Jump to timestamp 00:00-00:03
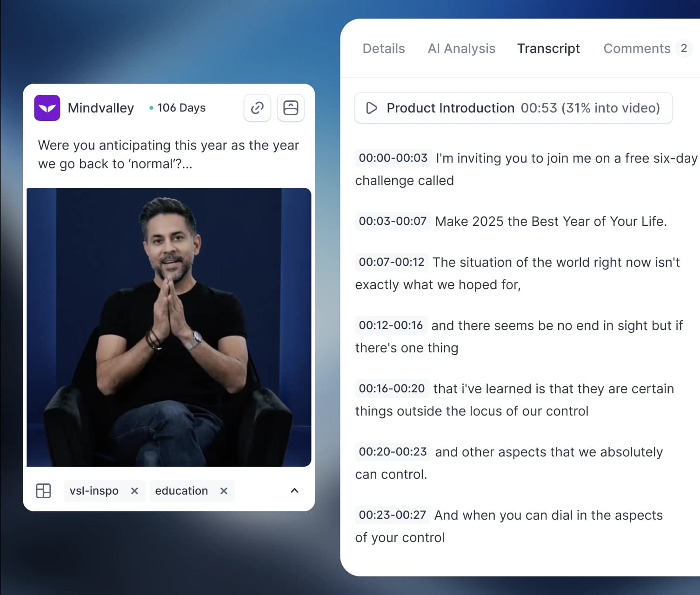 pyautogui.click(x=393, y=158)
